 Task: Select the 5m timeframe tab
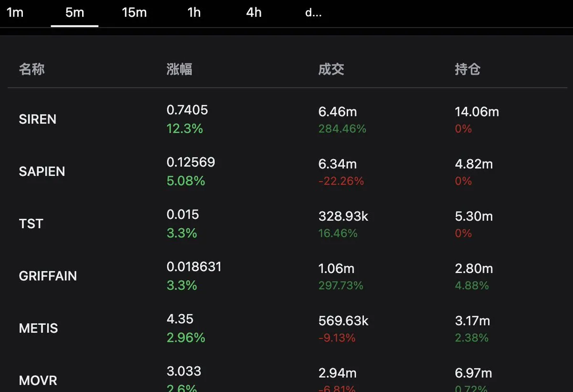click(x=74, y=12)
